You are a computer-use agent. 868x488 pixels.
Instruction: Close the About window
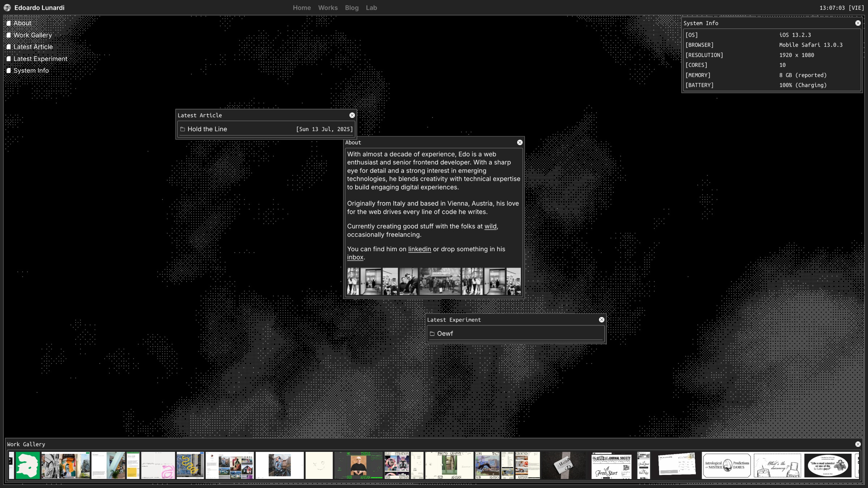(520, 142)
